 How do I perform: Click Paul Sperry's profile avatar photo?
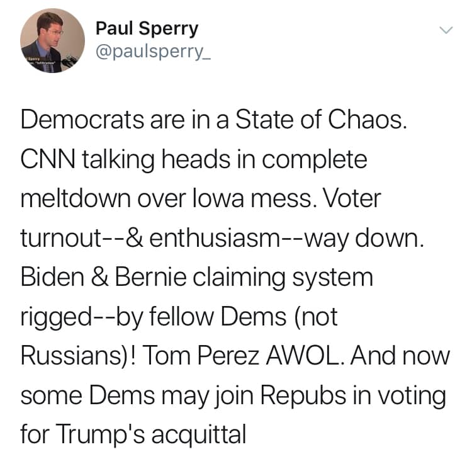(x=52, y=40)
